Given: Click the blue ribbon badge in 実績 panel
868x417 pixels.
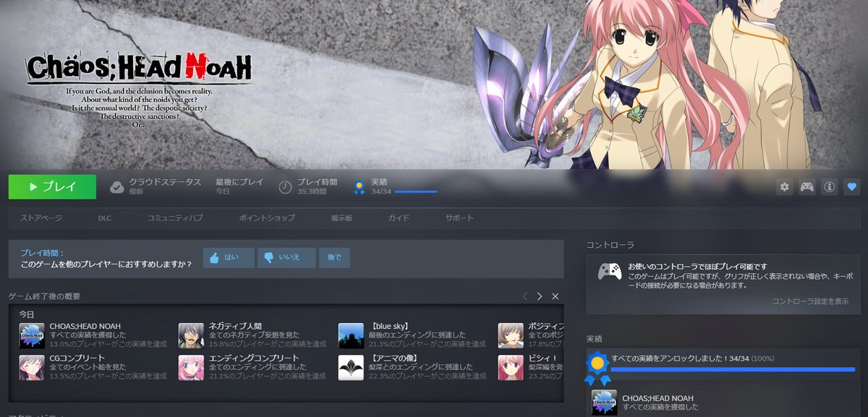Looking at the screenshot, I should pyautogui.click(x=597, y=367).
